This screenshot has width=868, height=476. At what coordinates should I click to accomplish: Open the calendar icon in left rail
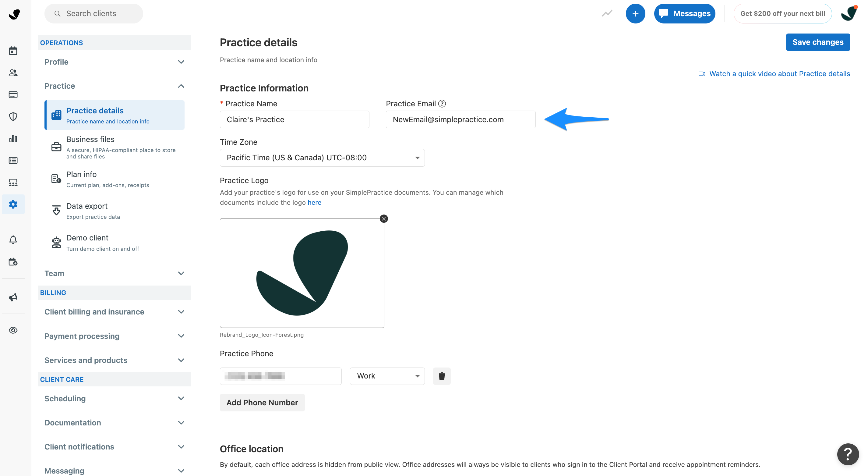coord(13,51)
